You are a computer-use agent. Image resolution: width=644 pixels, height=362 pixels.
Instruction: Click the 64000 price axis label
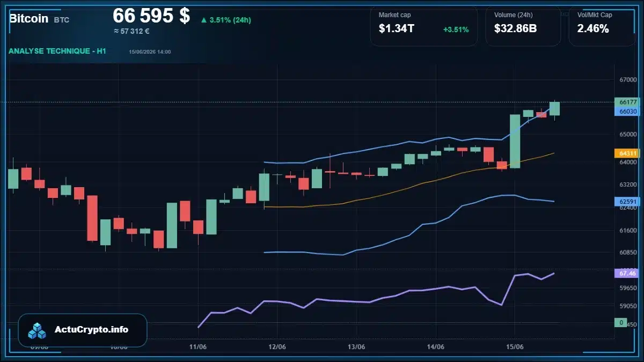628,162
